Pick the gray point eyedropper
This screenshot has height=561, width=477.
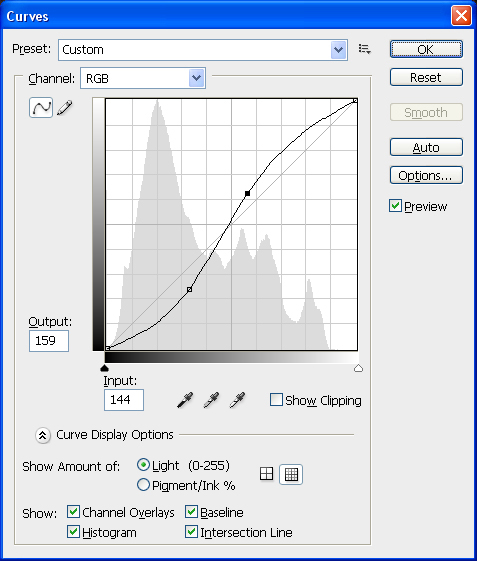click(211, 400)
